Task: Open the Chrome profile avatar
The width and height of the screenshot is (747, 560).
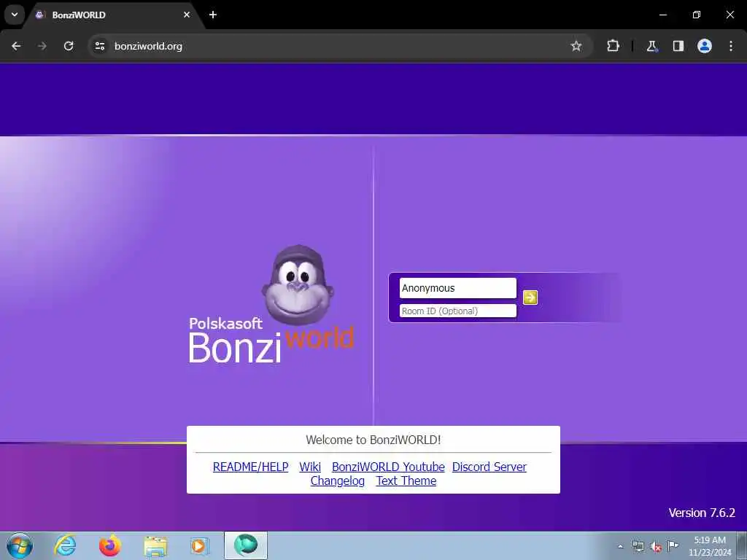Action: coord(705,46)
